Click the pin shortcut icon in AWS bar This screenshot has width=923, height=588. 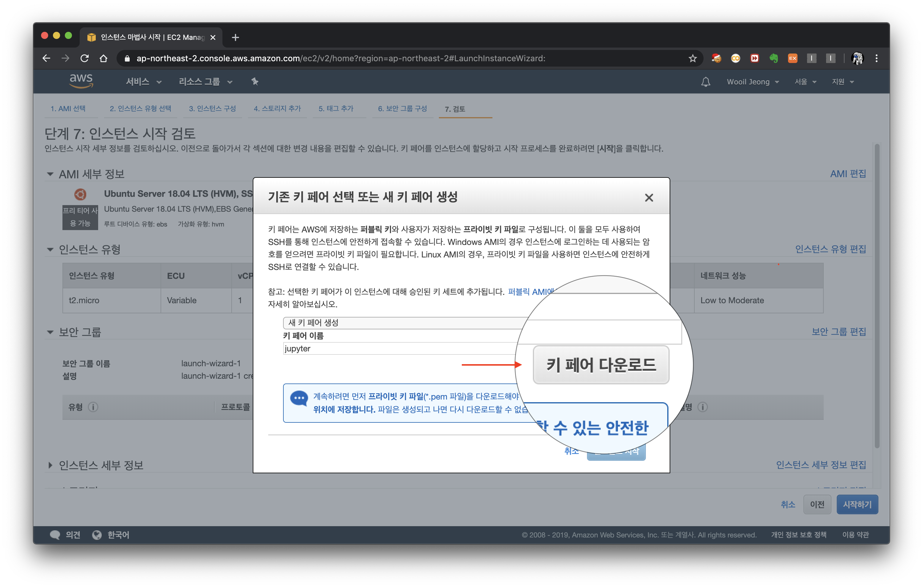[x=255, y=81]
